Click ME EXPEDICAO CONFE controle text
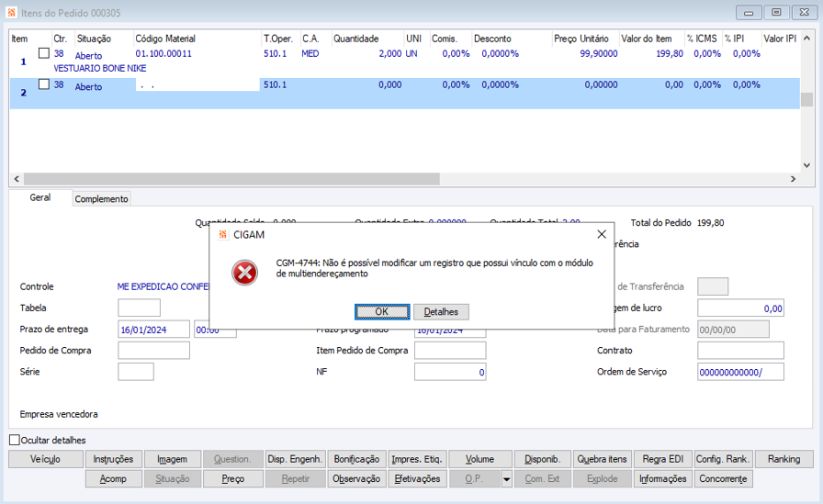Image resolution: width=823 pixels, height=504 pixels. (163, 286)
